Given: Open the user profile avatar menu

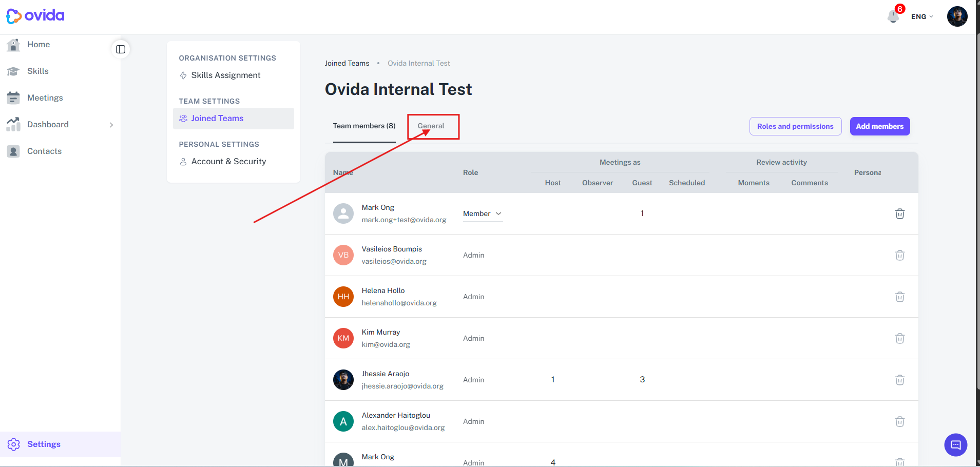Looking at the screenshot, I should [957, 16].
